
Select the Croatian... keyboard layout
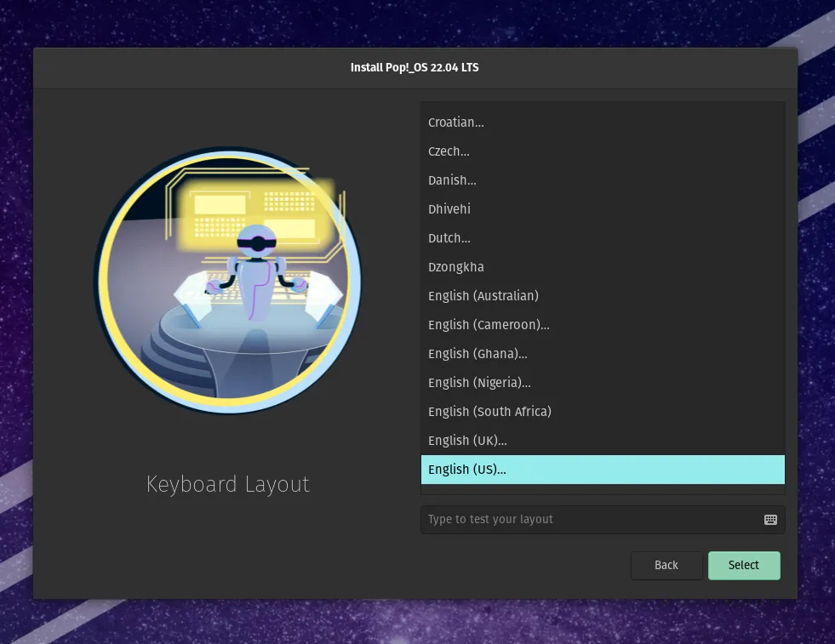click(456, 123)
